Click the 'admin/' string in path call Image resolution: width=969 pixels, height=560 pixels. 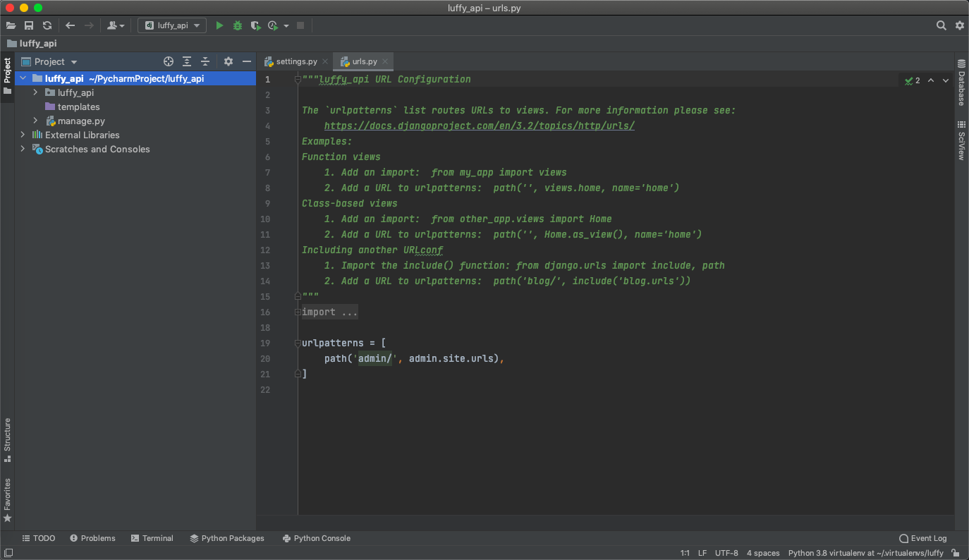pyautogui.click(x=375, y=358)
